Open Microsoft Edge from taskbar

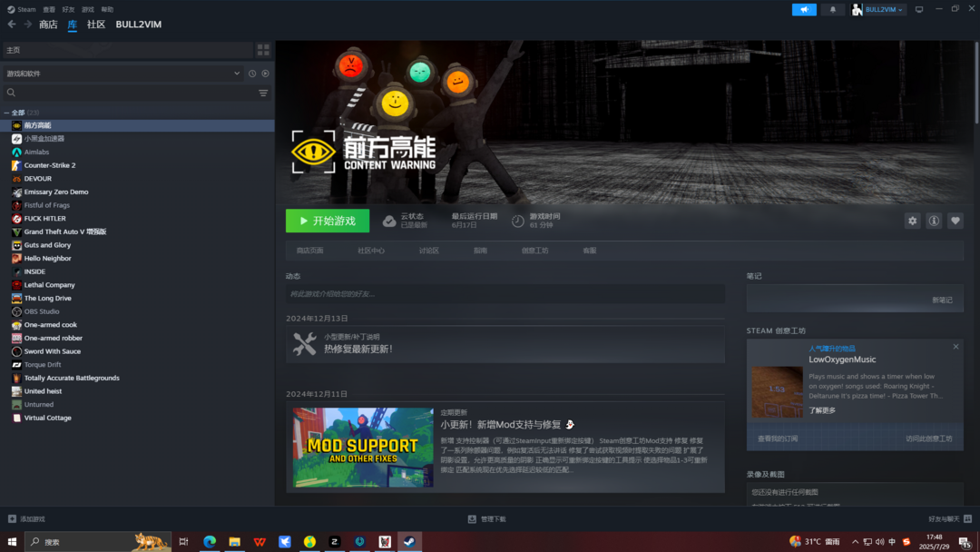[x=210, y=541]
